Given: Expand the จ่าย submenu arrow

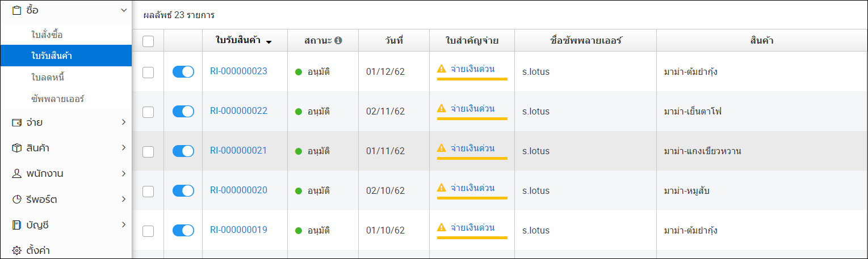Looking at the screenshot, I should (x=124, y=122).
